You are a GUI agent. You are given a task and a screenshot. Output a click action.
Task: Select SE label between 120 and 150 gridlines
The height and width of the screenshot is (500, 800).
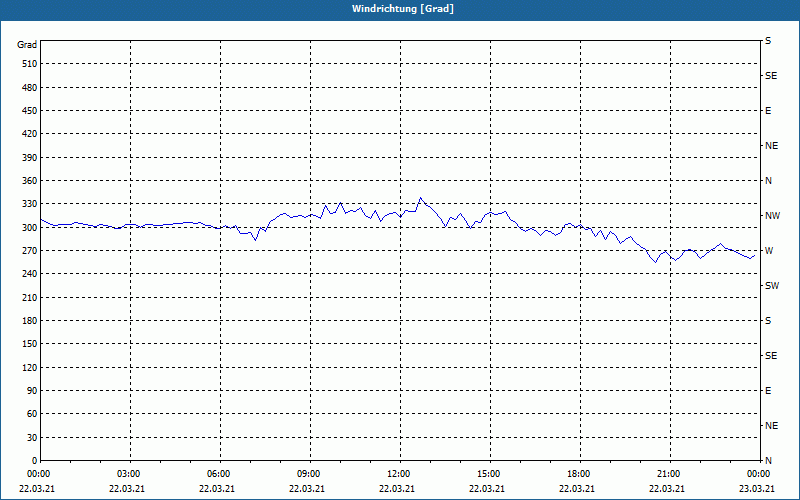pos(771,356)
